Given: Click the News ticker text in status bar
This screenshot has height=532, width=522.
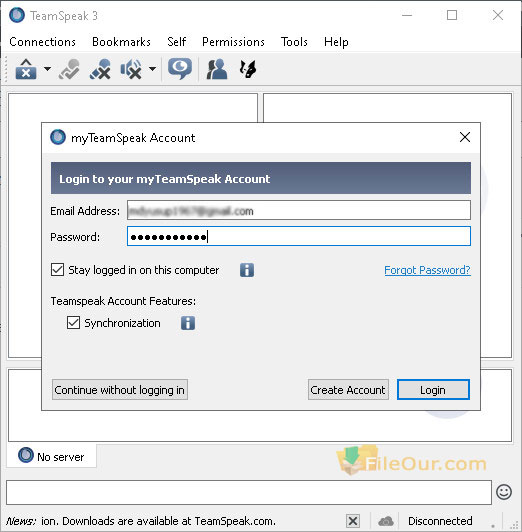Looking at the screenshot, I should [x=141, y=521].
